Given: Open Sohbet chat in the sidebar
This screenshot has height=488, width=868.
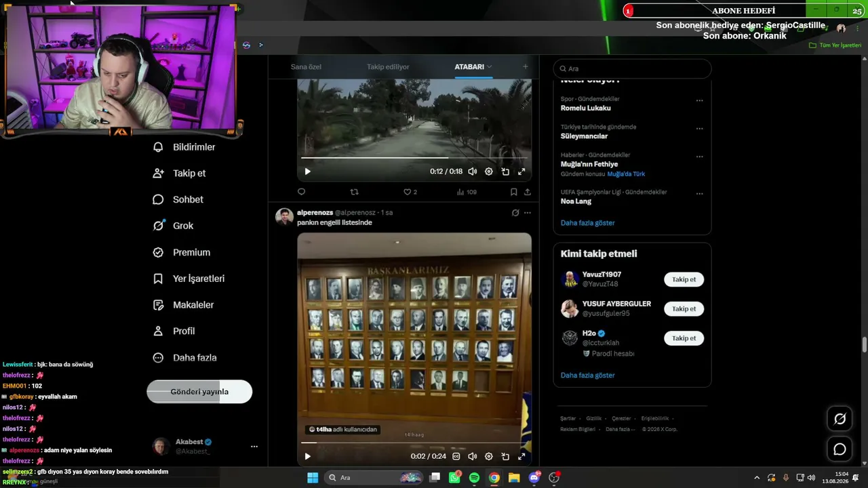Looking at the screenshot, I should pos(178,200).
